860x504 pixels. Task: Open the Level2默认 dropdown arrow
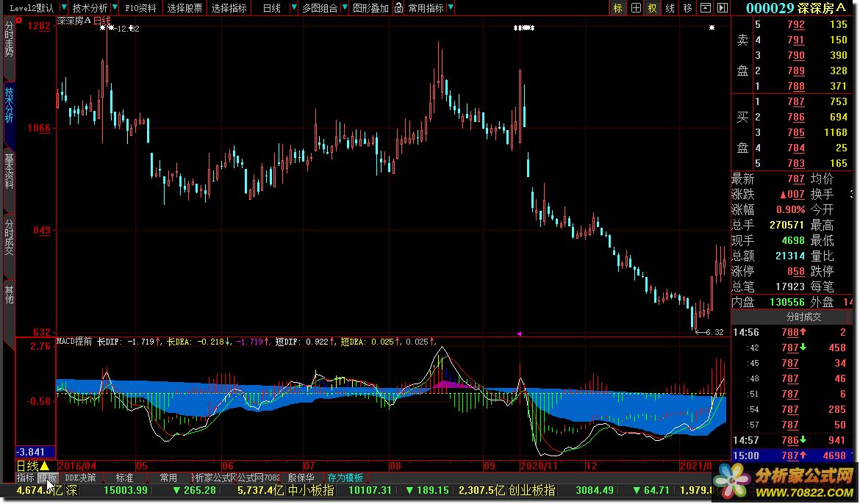click(64, 7)
